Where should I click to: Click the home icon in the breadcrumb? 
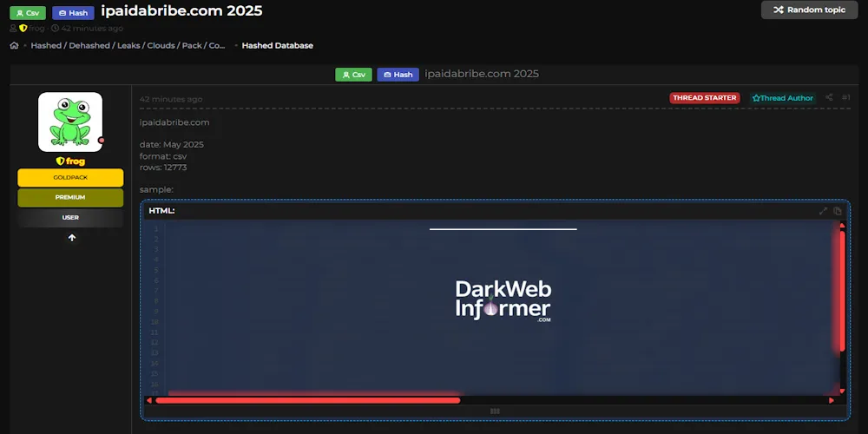14,45
